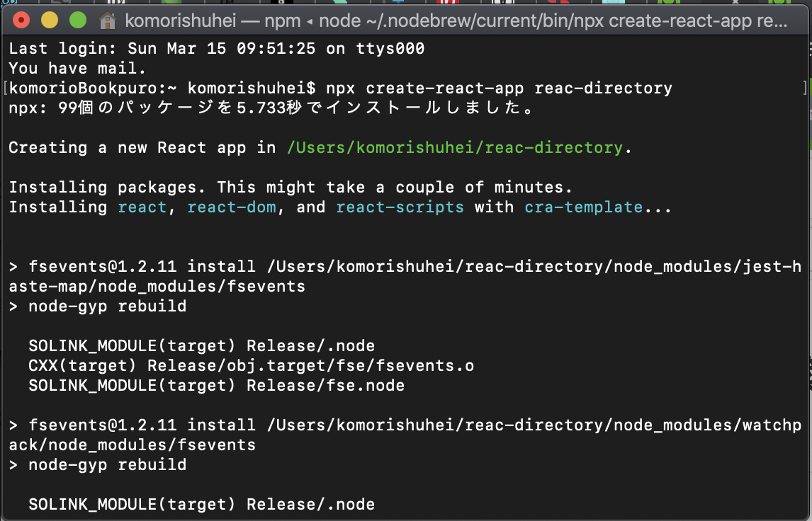
Task: Maximize the Terminal with the green button
Action: click(78, 21)
